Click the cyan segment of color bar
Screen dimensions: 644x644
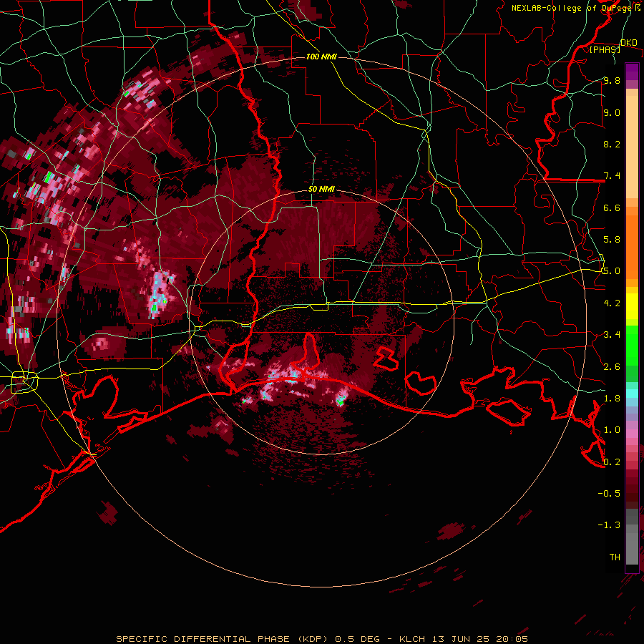point(632,394)
